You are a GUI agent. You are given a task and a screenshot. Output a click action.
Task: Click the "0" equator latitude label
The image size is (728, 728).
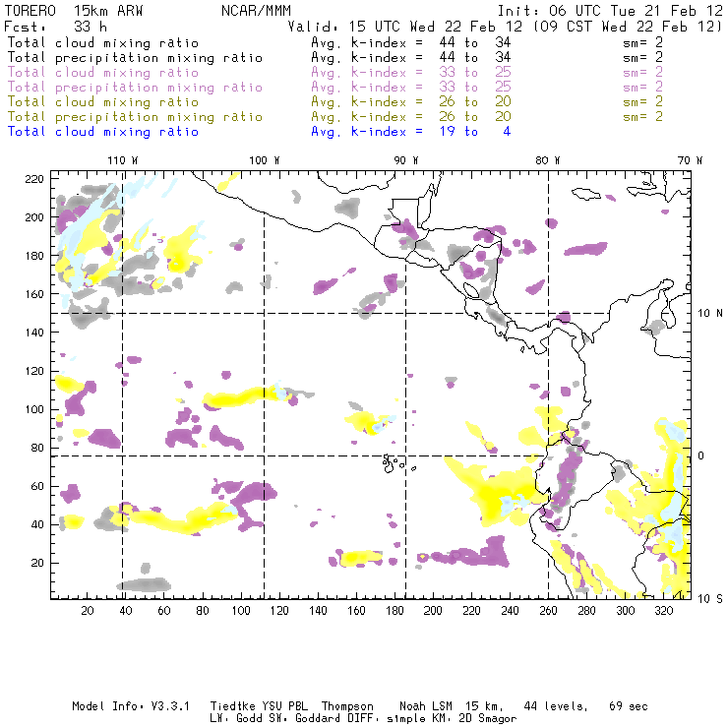701,455
